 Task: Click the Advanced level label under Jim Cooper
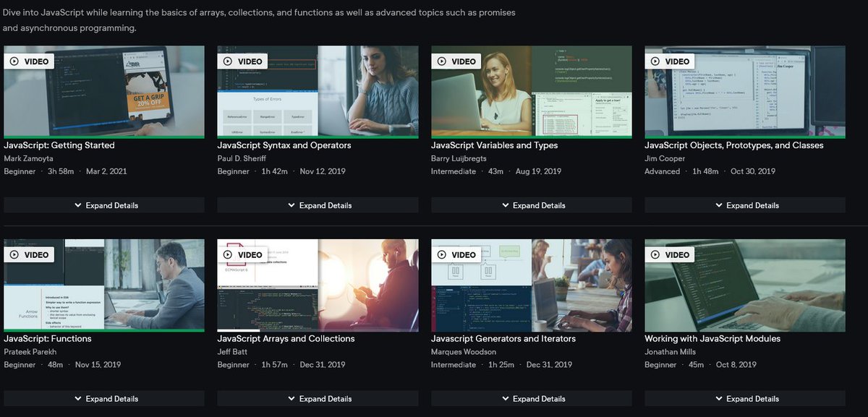pos(663,171)
